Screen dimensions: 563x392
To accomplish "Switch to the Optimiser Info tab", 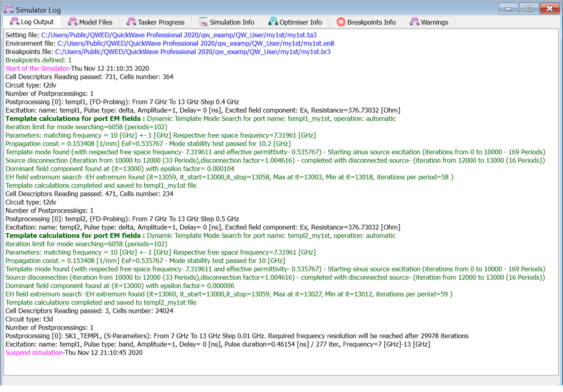I will tap(295, 22).
